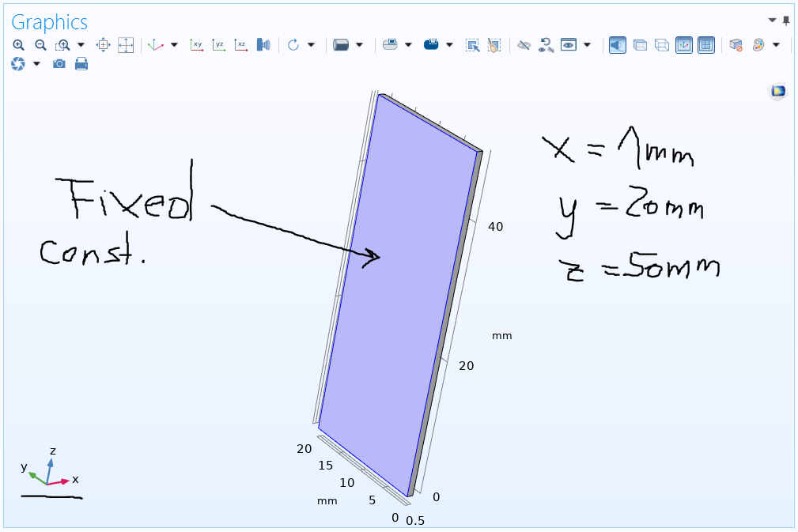
Task: Open the Graphics window options menu
Action: [773, 20]
